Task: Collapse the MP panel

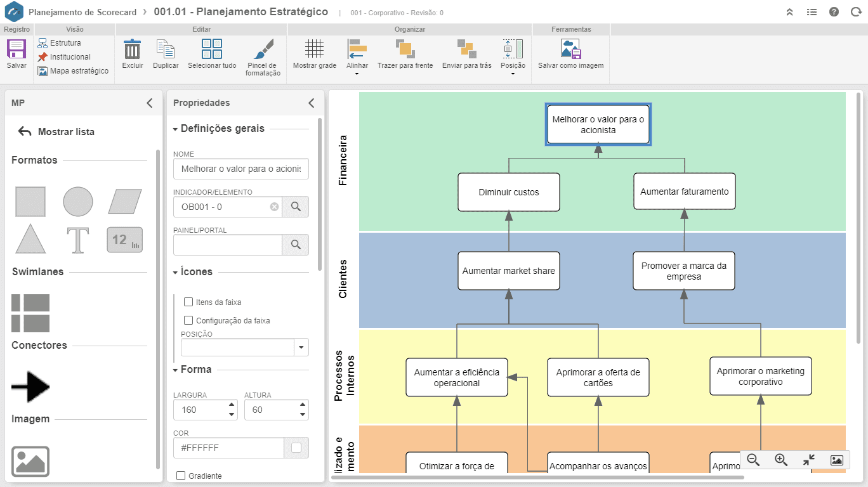Action: [x=150, y=103]
